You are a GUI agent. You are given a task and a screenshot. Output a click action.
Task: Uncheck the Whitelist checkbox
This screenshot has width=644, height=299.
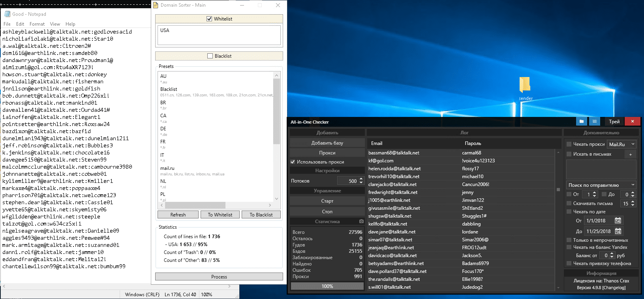coord(209,19)
